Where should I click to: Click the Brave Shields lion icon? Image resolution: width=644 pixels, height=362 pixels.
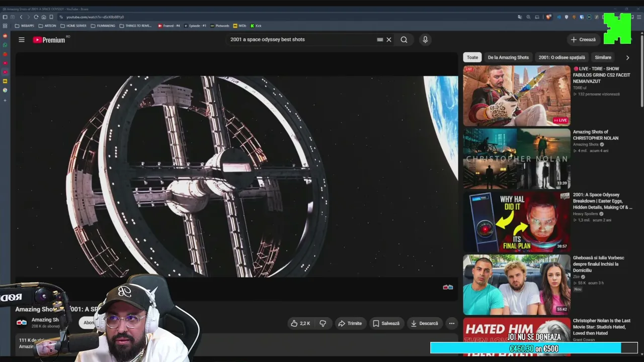[x=548, y=17]
